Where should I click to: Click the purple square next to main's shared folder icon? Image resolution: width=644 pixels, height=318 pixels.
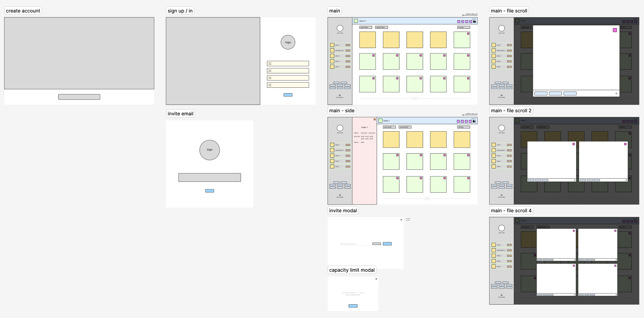click(x=471, y=21)
